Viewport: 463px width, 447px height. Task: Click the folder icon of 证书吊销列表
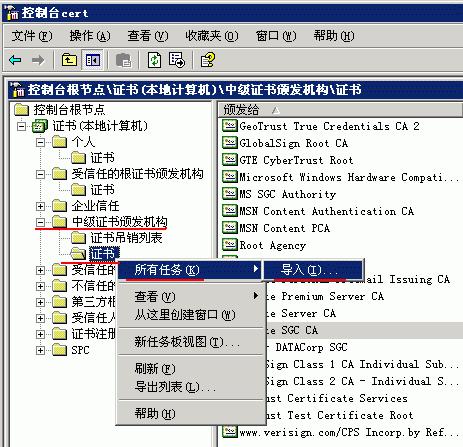tap(79, 238)
